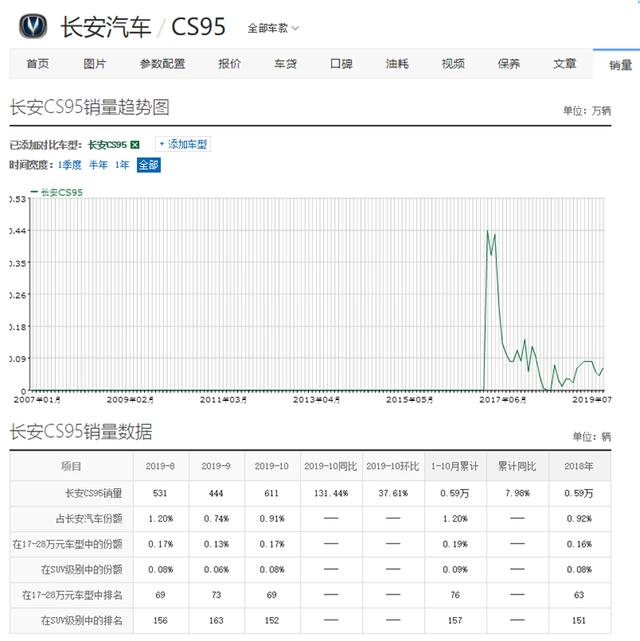Open the 车贷 tab

pyautogui.click(x=285, y=64)
